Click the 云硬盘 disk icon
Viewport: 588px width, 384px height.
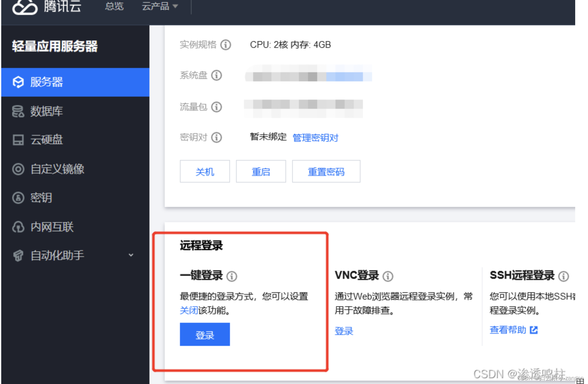[x=18, y=140]
